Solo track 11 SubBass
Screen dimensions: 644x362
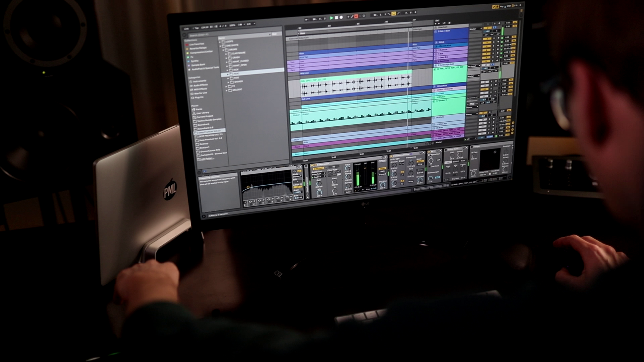(x=491, y=82)
